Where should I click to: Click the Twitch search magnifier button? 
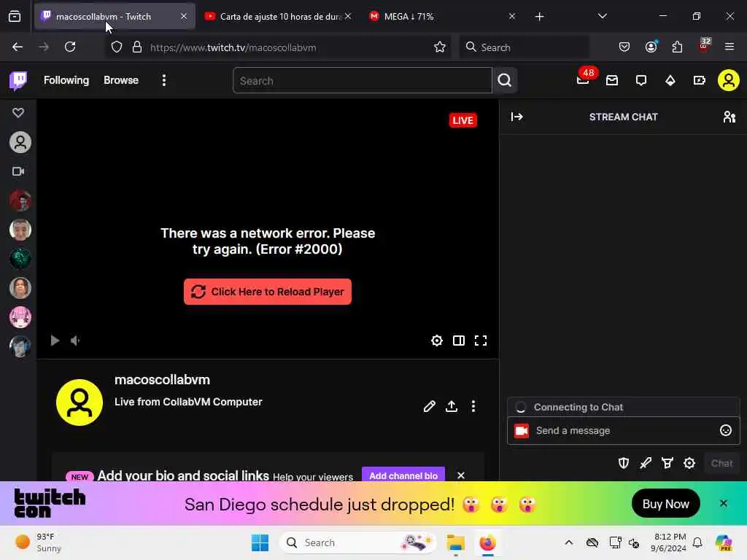point(505,80)
